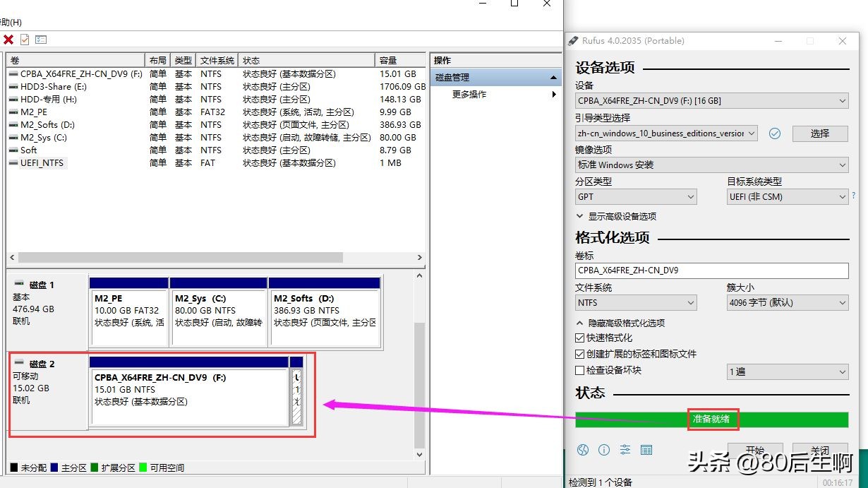Click the checksum verify icon beside boot selection
This screenshot has height=488, width=868.
click(775, 133)
